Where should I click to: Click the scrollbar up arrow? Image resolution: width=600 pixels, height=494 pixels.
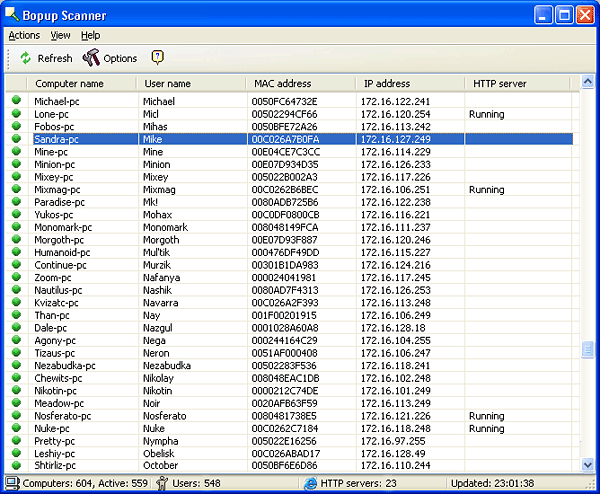(x=588, y=82)
